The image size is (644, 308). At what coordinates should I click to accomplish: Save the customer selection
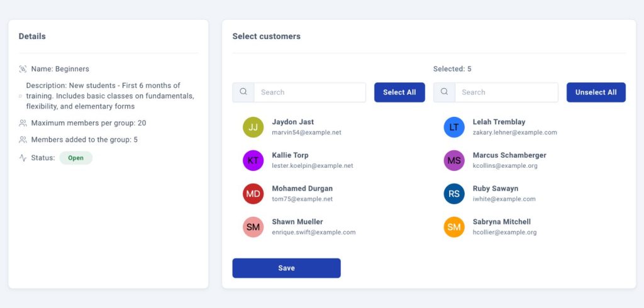tap(286, 268)
